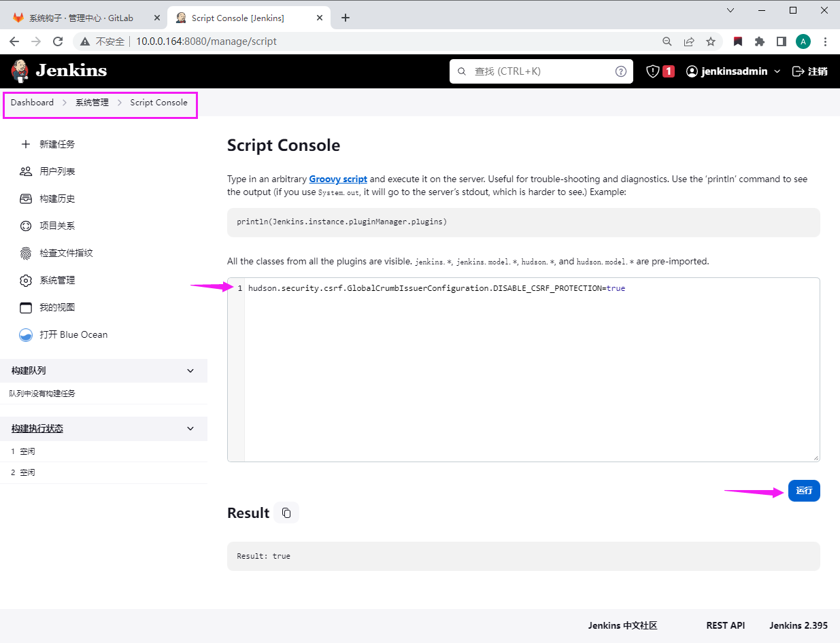Grab the script editor resize handle
The image size is (840, 643).
(816, 457)
